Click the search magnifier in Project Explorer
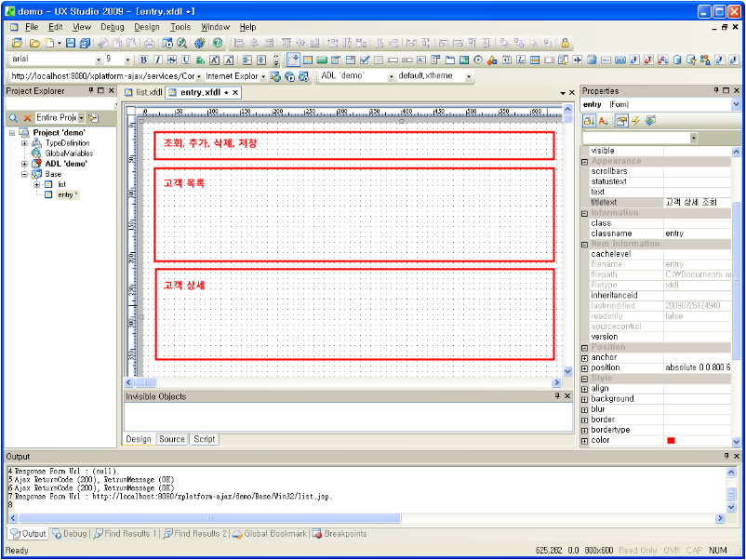This screenshot has width=746, height=560. pyautogui.click(x=12, y=117)
